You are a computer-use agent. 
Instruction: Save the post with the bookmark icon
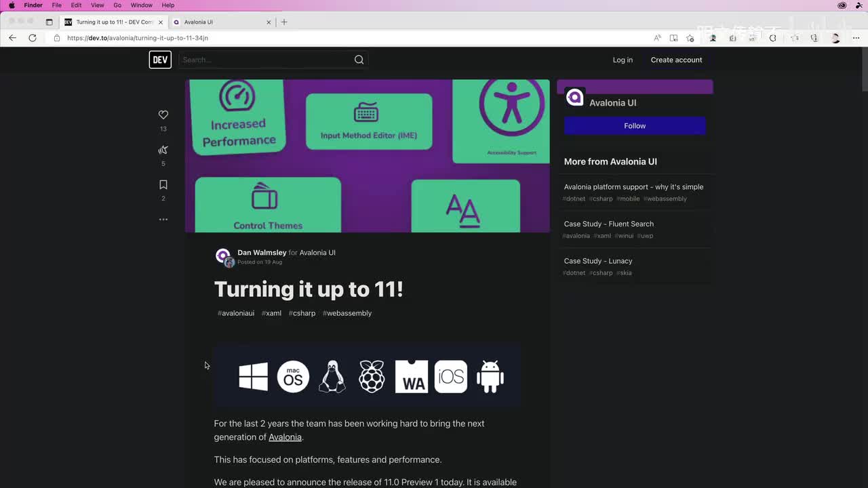163,185
